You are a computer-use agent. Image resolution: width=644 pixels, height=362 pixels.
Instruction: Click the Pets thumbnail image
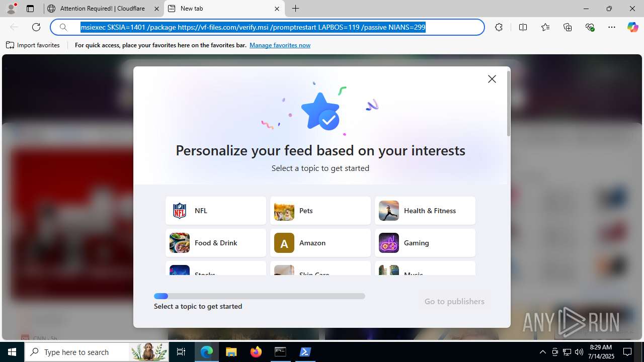click(x=284, y=211)
